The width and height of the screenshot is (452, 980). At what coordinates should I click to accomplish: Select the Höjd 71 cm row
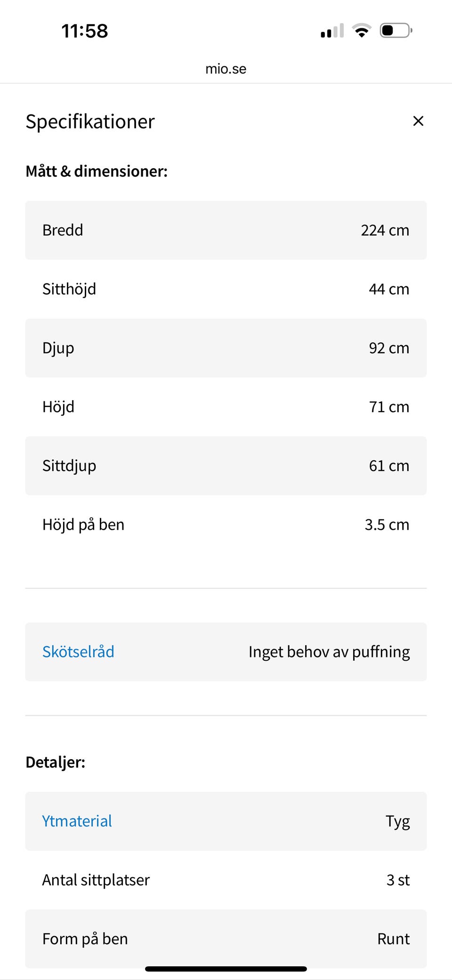(226, 407)
